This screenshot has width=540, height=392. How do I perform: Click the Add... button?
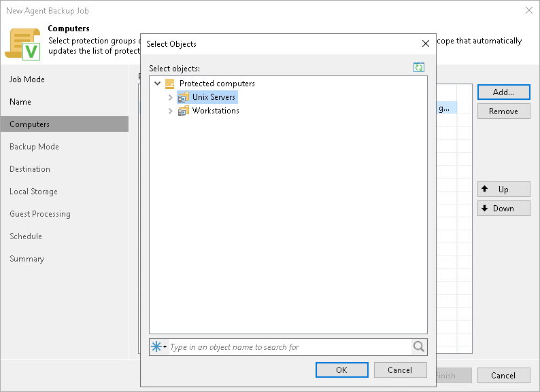503,92
